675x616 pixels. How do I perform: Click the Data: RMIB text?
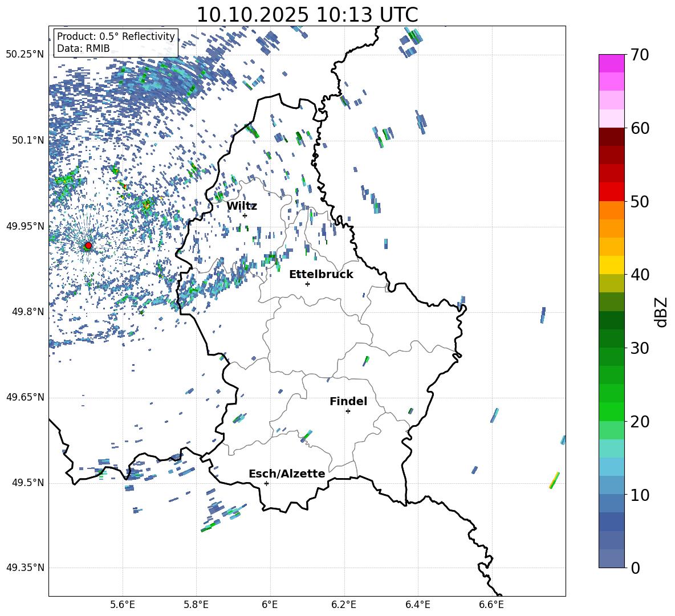[x=83, y=48]
